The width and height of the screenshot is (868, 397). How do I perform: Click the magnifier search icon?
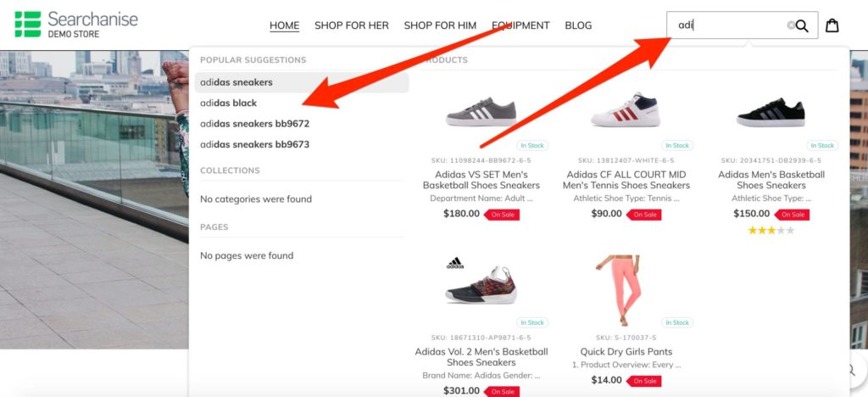point(802,25)
